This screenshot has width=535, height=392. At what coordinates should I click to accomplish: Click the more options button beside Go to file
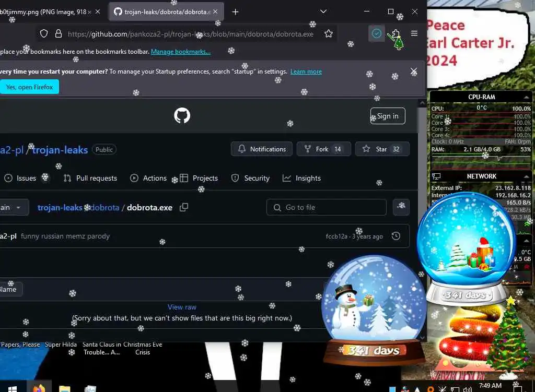[x=401, y=207]
